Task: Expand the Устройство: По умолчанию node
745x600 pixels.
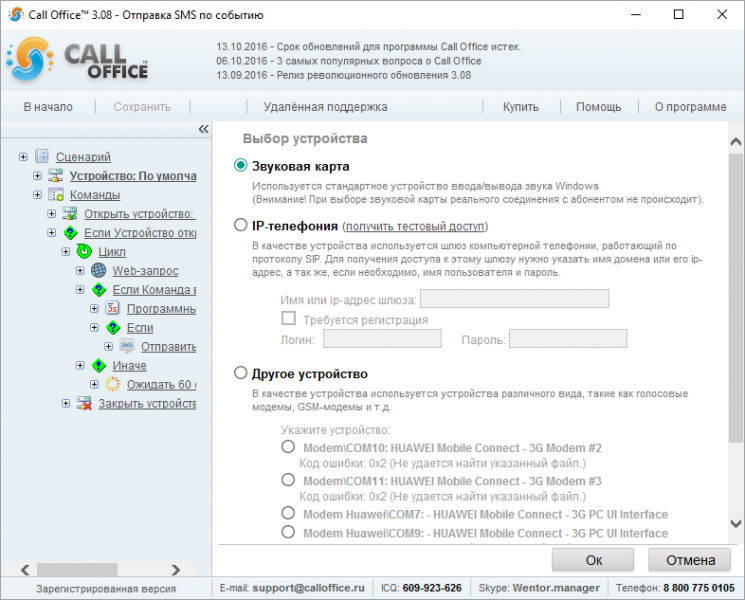Action: pos(38,176)
